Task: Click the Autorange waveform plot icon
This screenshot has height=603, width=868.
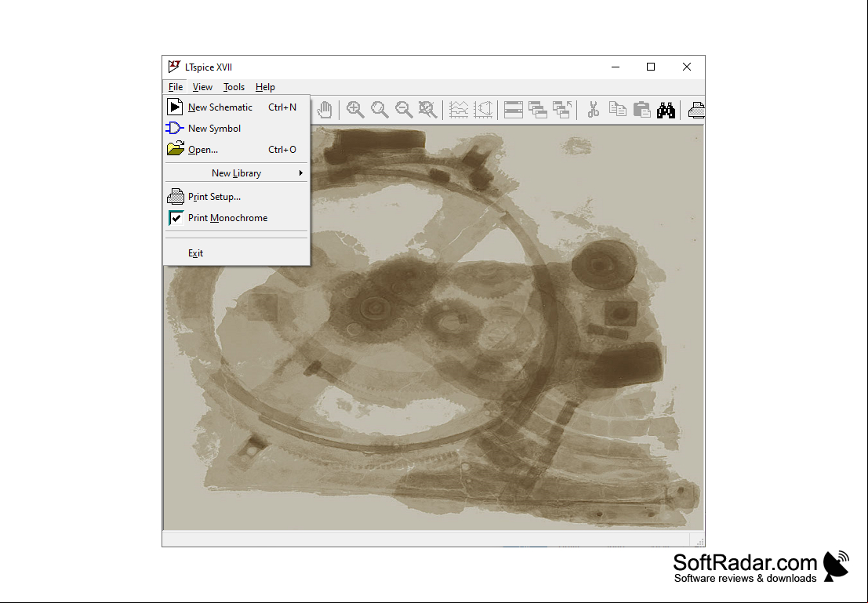Action: point(459,110)
